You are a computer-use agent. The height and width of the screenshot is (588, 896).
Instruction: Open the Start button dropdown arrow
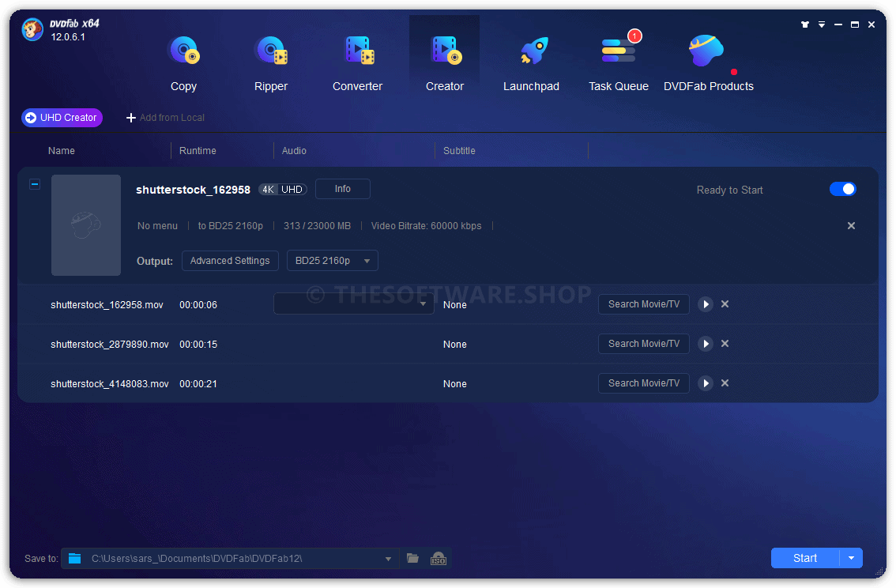pyautogui.click(x=852, y=558)
